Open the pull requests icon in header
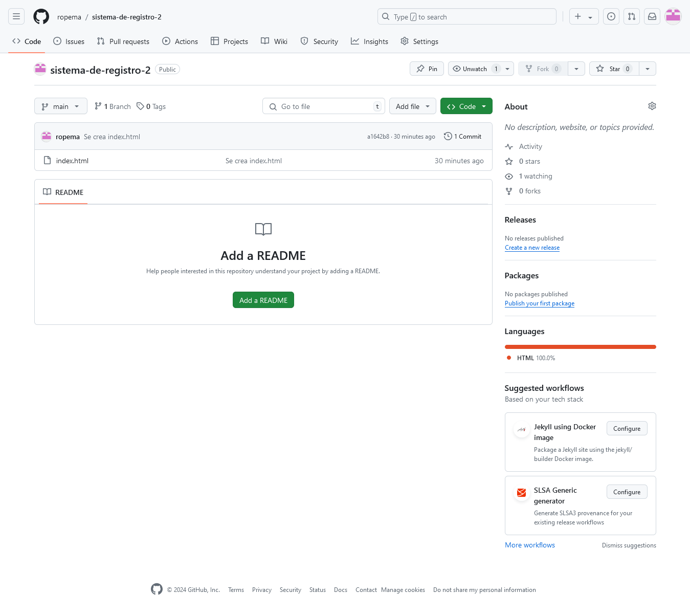This screenshot has width=690, height=616. point(632,16)
